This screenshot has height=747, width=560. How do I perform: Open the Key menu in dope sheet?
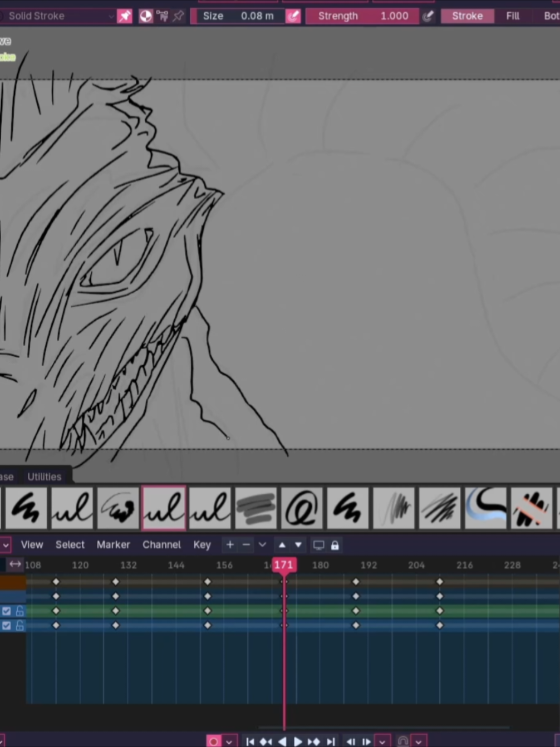[x=202, y=545]
